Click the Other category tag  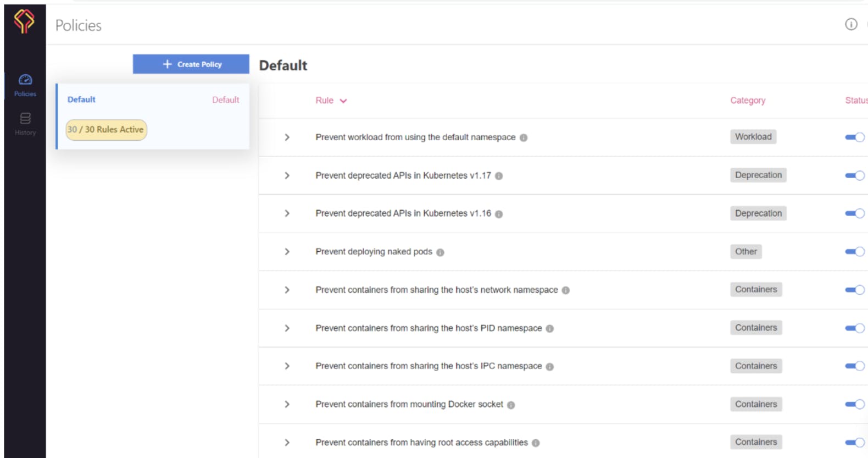[746, 252]
